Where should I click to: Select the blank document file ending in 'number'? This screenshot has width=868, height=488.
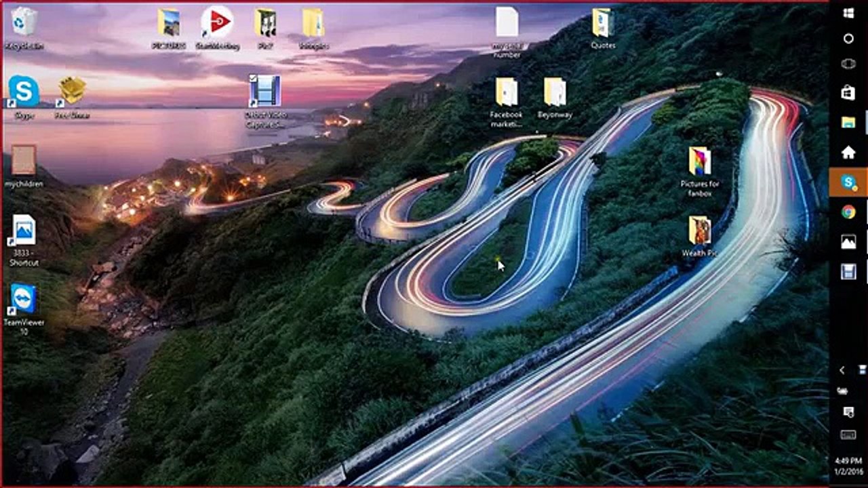point(507,33)
